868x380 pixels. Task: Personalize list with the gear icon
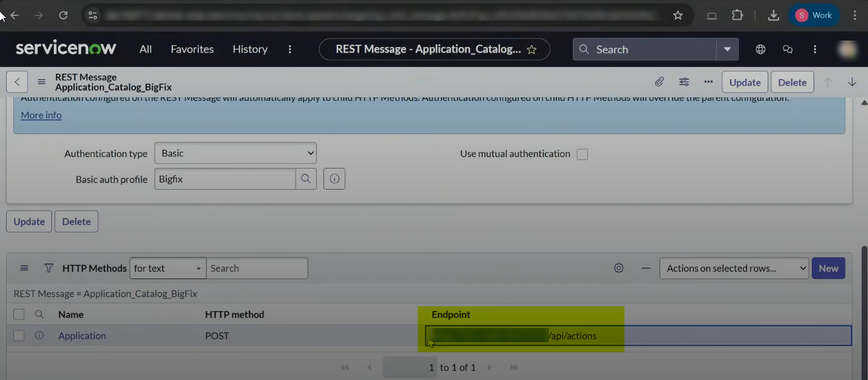(x=618, y=268)
